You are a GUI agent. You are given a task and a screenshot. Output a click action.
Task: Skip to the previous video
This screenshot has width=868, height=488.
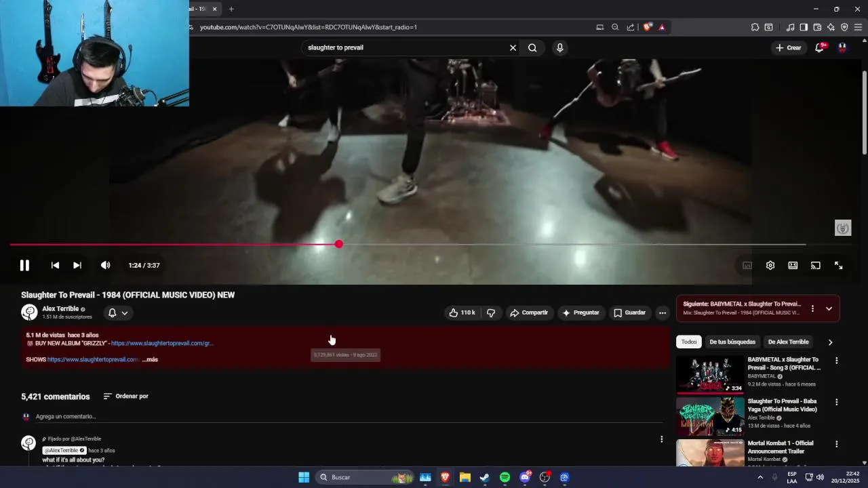click(x=55, y=266)
